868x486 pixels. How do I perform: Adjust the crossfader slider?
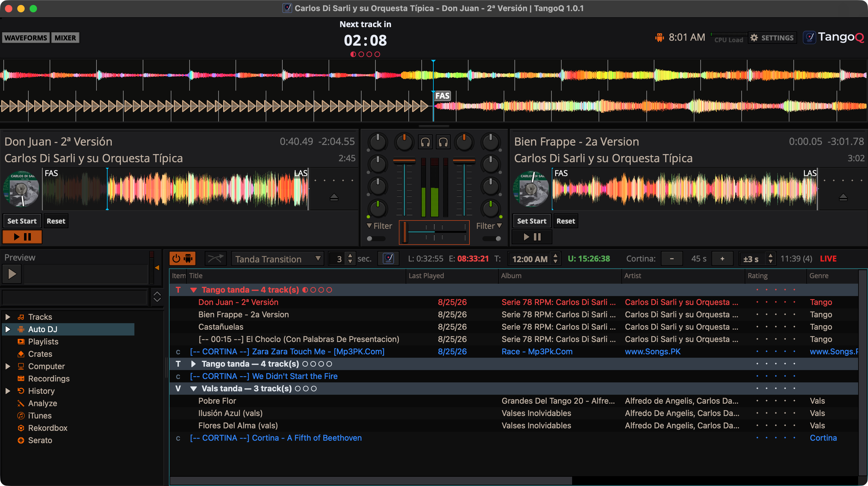pyautogui.click(x=434, y=232)
